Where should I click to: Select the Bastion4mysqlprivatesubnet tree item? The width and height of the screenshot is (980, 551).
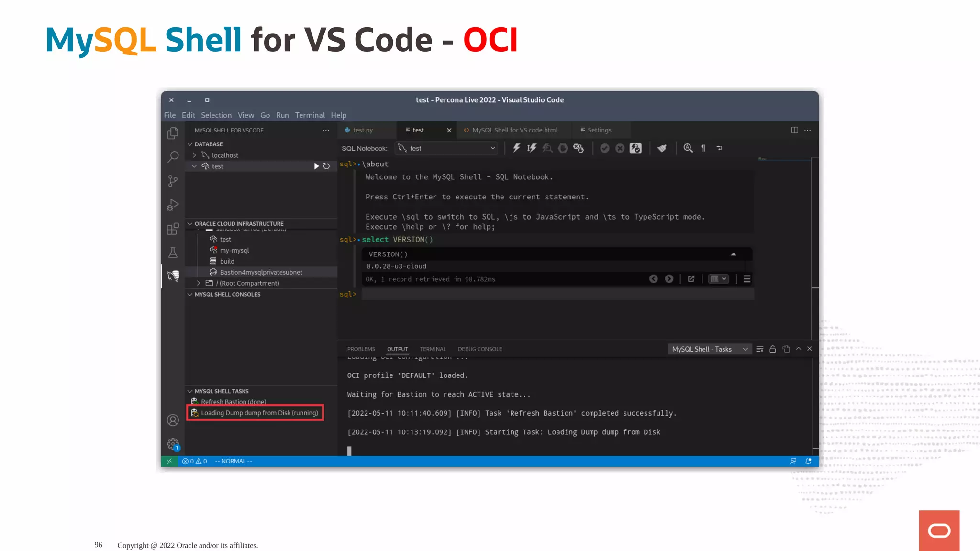261,272
